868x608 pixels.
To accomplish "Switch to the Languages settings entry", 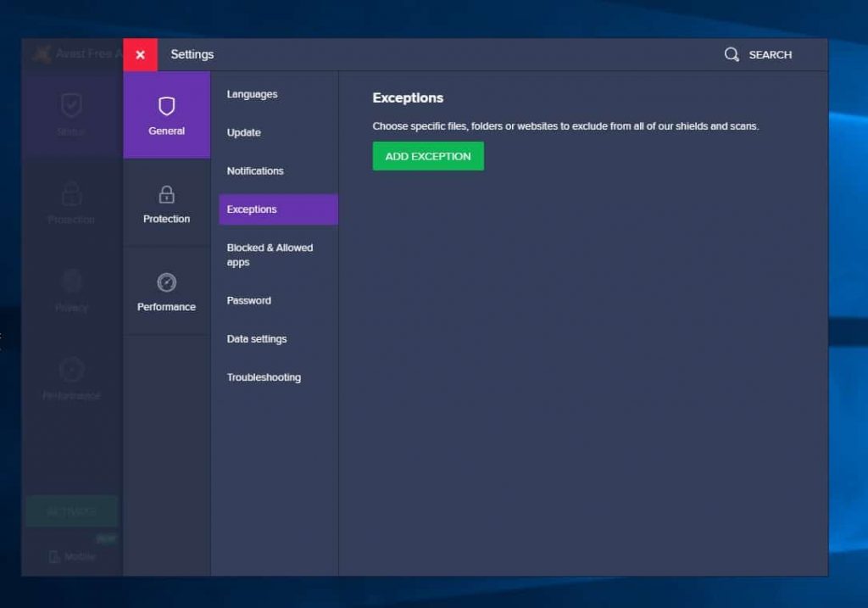I will click(252, 94).
